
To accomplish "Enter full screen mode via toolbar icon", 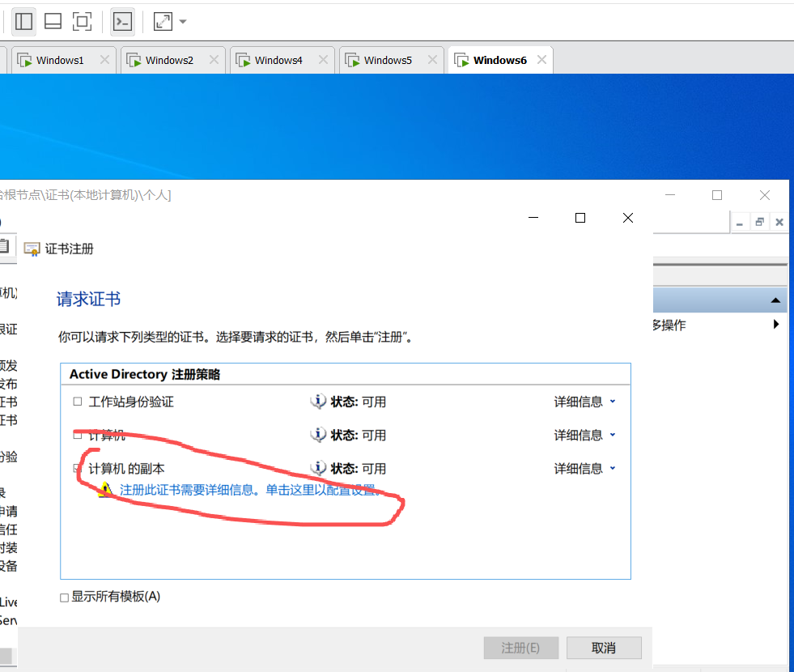I will tap(82, 21).
